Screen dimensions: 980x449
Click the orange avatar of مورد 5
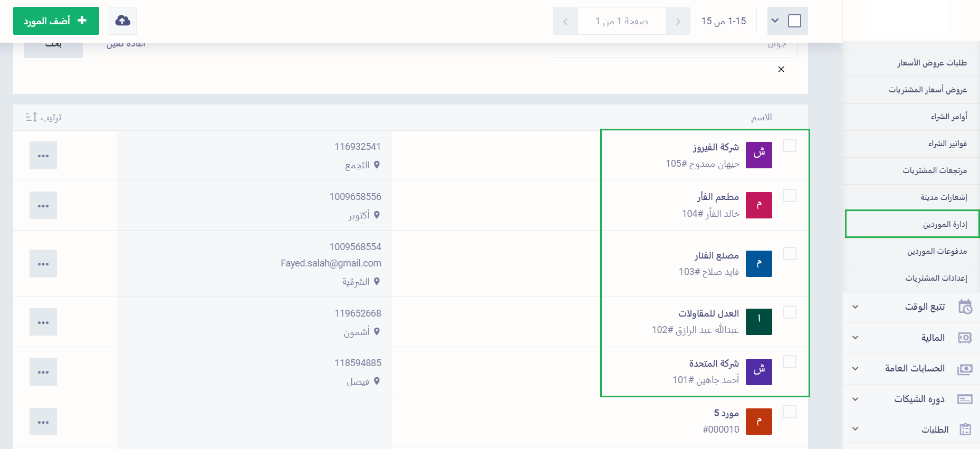[758, 422]
